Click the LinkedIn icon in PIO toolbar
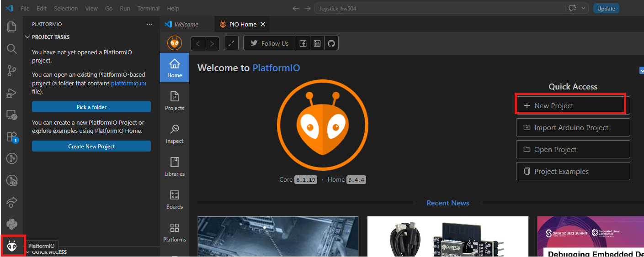This screenshot has width=644, height=257. pos(317,43)
